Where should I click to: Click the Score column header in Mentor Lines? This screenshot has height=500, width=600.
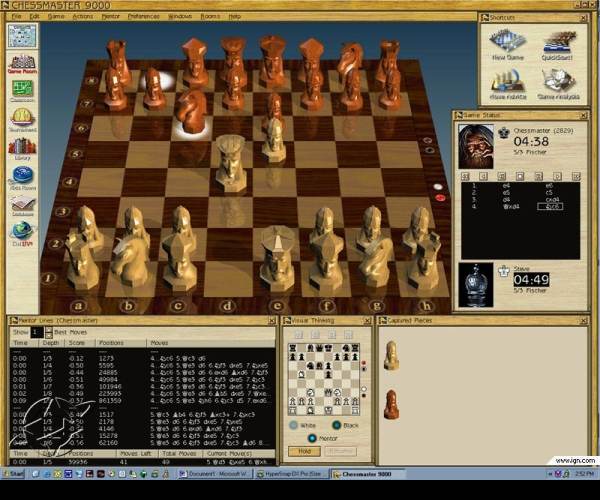80,343
